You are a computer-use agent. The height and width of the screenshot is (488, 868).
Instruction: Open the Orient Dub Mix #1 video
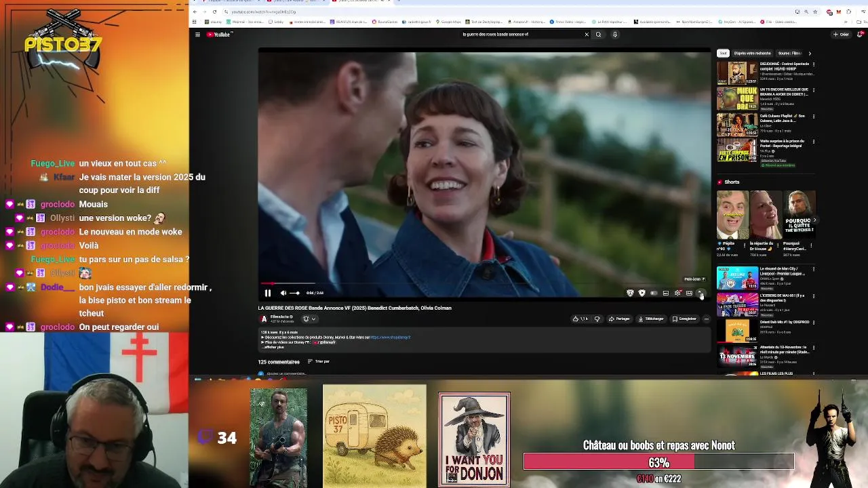pos(737,331)
